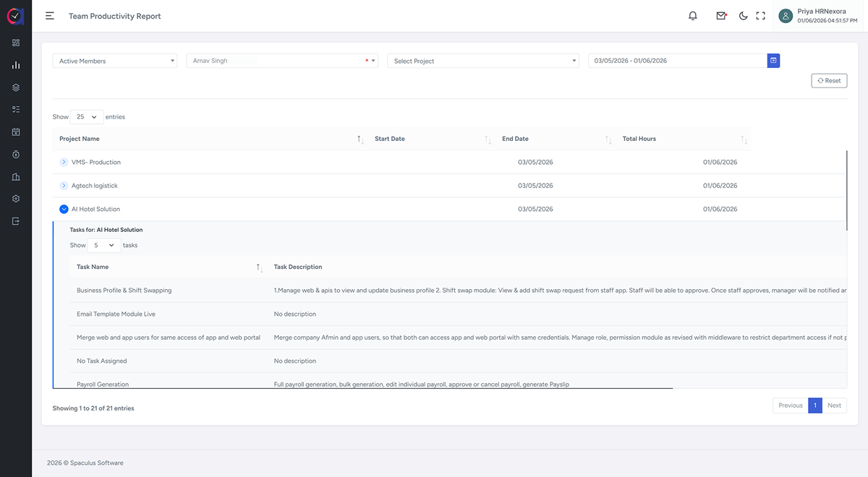Image resolution: width=868 pixels, height=477 pixels.
Task: Open the dashboard grid icon in sidebar
Action: [16, 43]
